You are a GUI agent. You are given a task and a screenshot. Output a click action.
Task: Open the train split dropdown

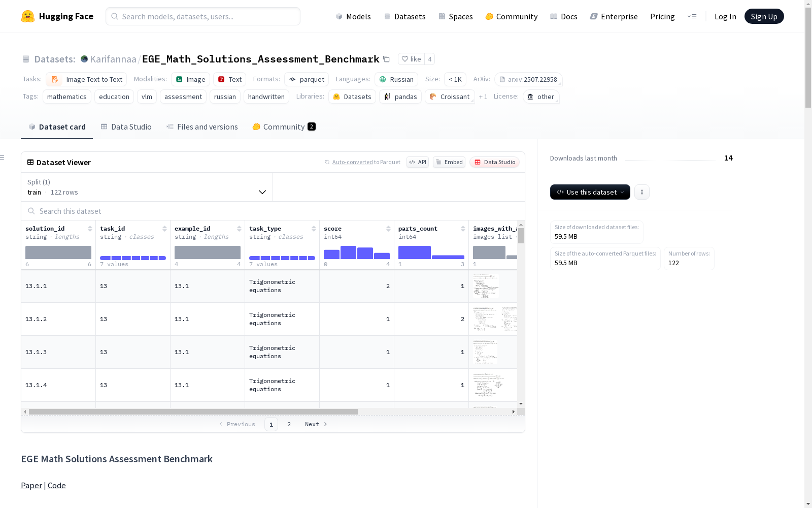147,187
